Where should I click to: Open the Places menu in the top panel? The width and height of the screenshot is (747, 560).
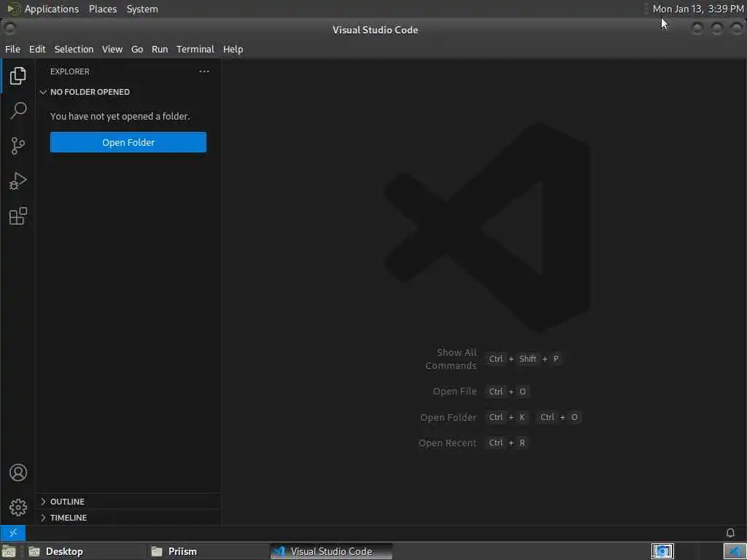(x=103, y=9)
